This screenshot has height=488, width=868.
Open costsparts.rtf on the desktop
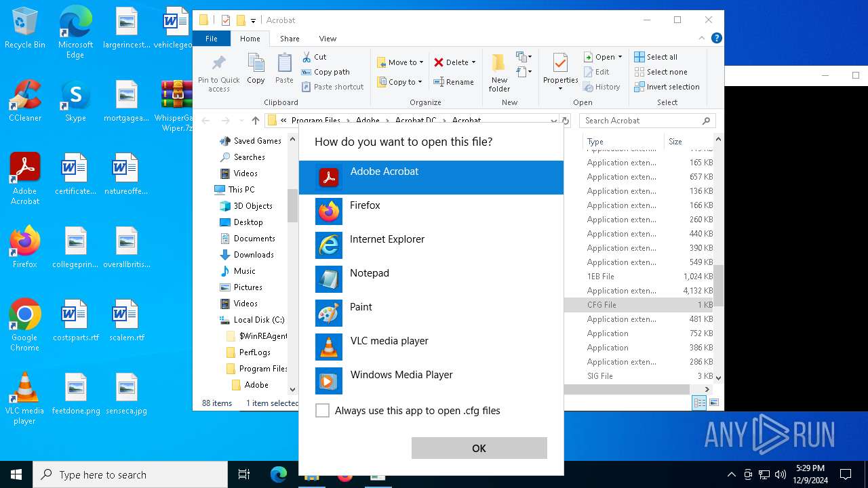pos(75,321)
